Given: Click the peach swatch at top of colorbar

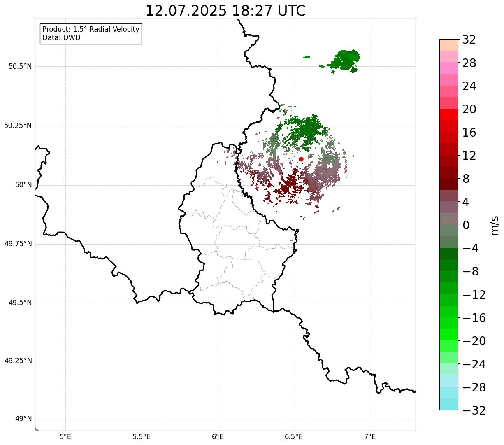Looking at the screenshot, I should tap(449, 45).
